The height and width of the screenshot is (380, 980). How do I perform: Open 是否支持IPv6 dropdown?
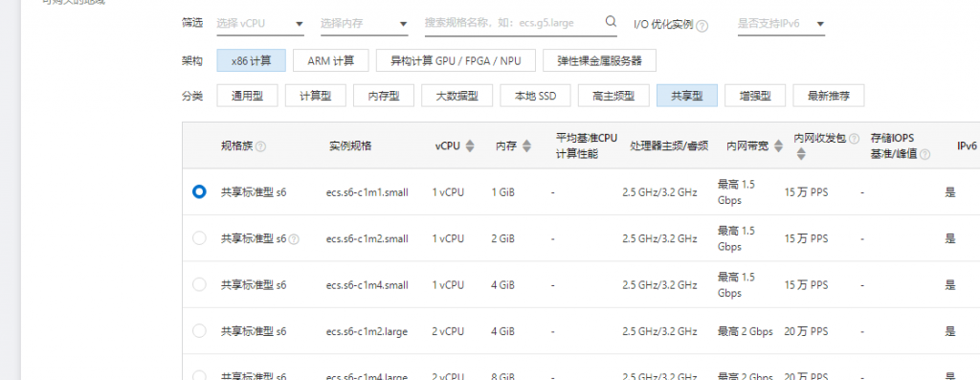781,24
